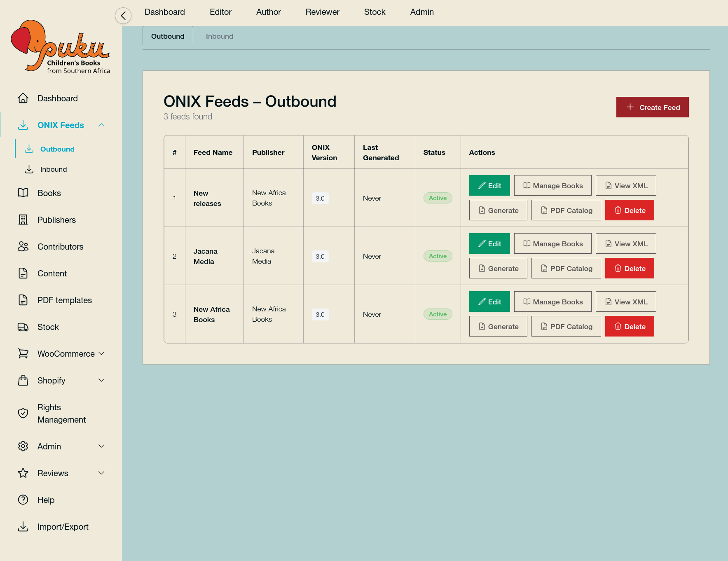Click the Dashboard home icon in sidebar
Screen dimensions: 728x561
coord(23,98)
